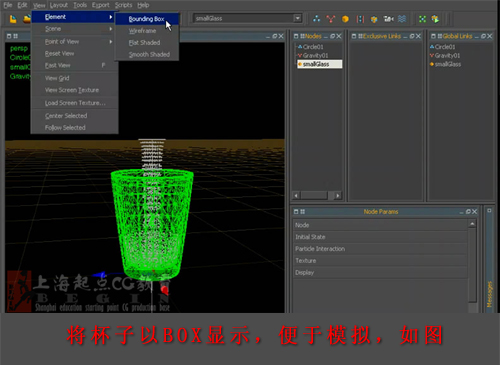
Task: Click the RealWave blue waves icon
Action: pyautogui.click(x=402, y=19)
